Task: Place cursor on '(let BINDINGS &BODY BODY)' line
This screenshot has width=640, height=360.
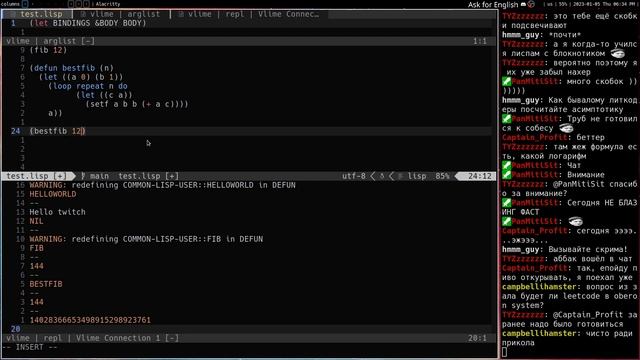Action: pos(88,23)
